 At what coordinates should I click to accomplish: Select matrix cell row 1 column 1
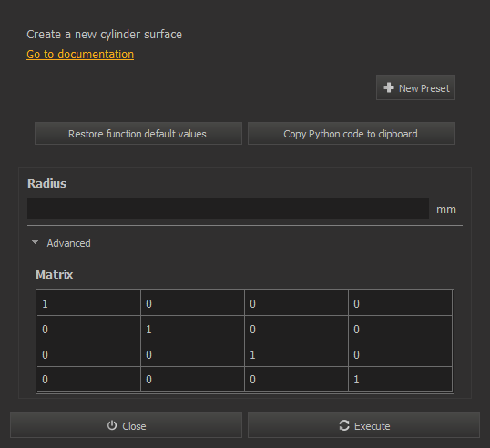(x=88, y=303)
